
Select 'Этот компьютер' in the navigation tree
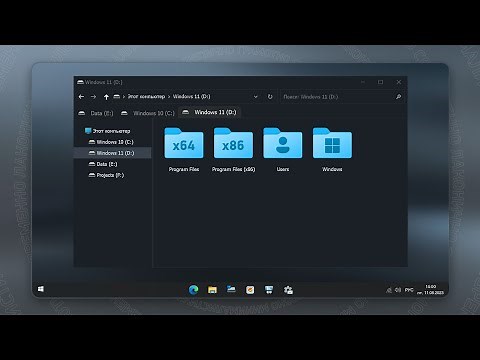(108, 131)
